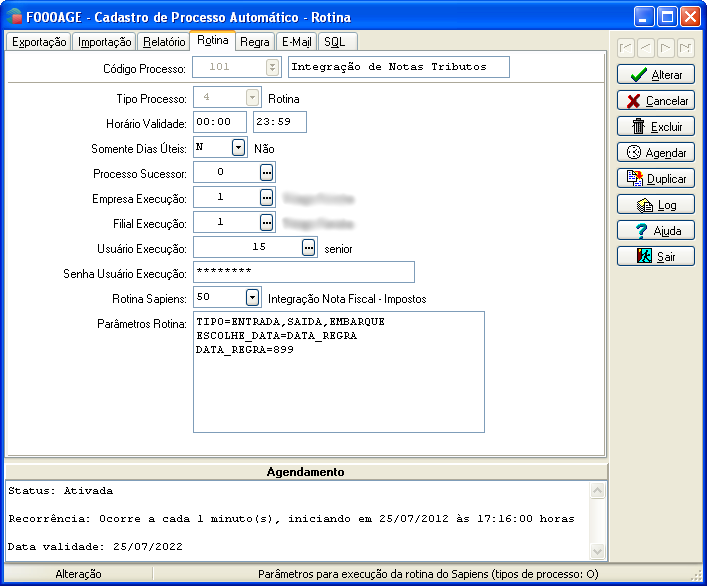This screenshot has width=707, height=586.
Task: Click the Cancelar button
Action: (656, 101)
